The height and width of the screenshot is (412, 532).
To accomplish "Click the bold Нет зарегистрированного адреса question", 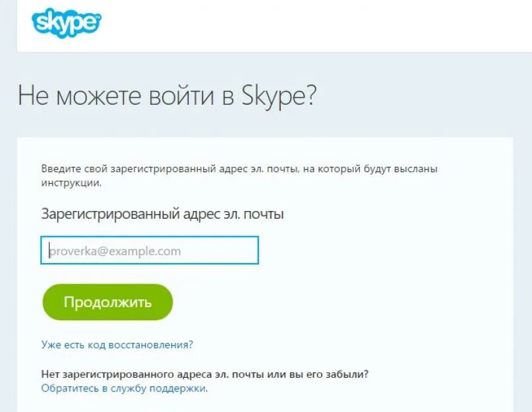I will pyautogui.click(x=204, y=374).
